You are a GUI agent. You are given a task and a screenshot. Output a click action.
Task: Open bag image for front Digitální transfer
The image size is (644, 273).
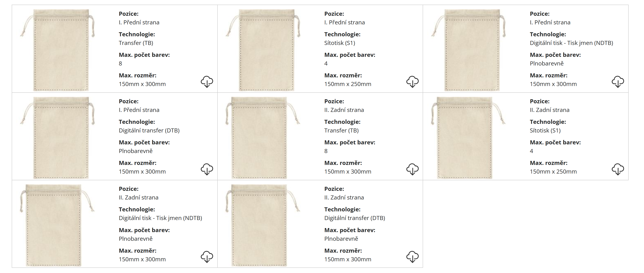tap(61, 137)
